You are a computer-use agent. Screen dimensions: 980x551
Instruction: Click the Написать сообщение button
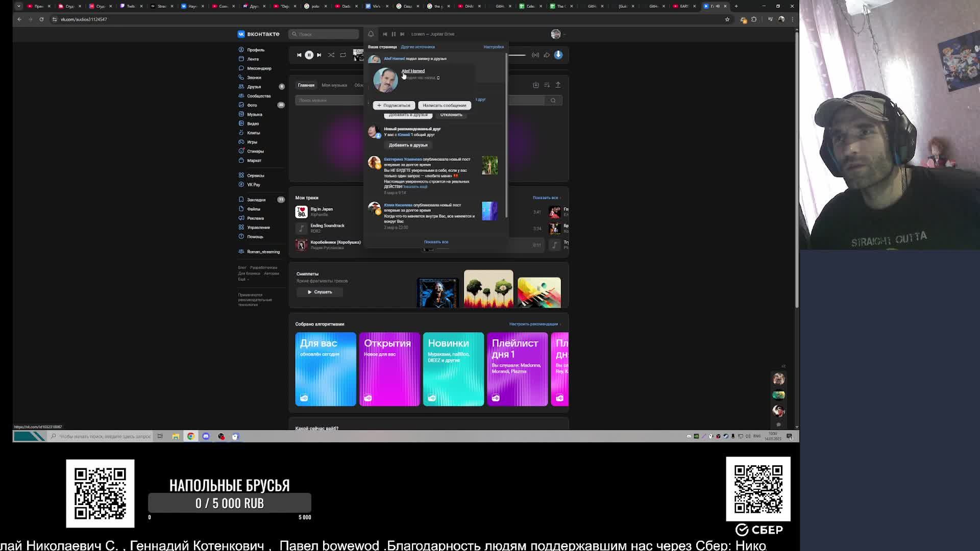point(444,106)
